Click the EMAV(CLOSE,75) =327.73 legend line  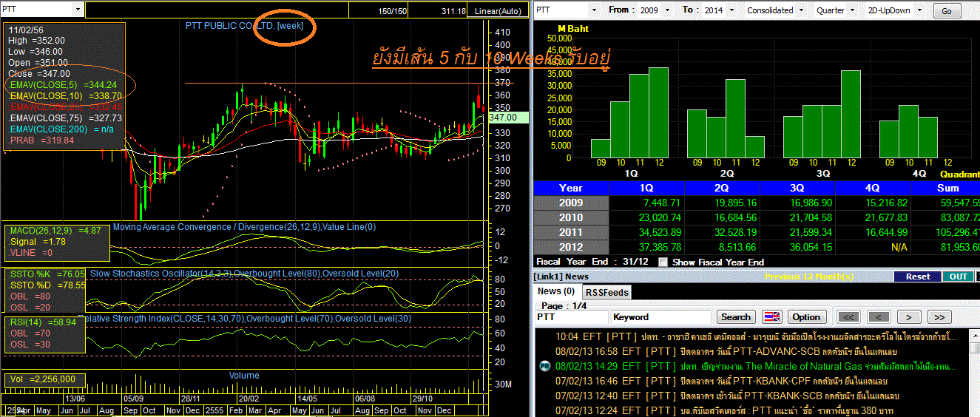(66, 118)
